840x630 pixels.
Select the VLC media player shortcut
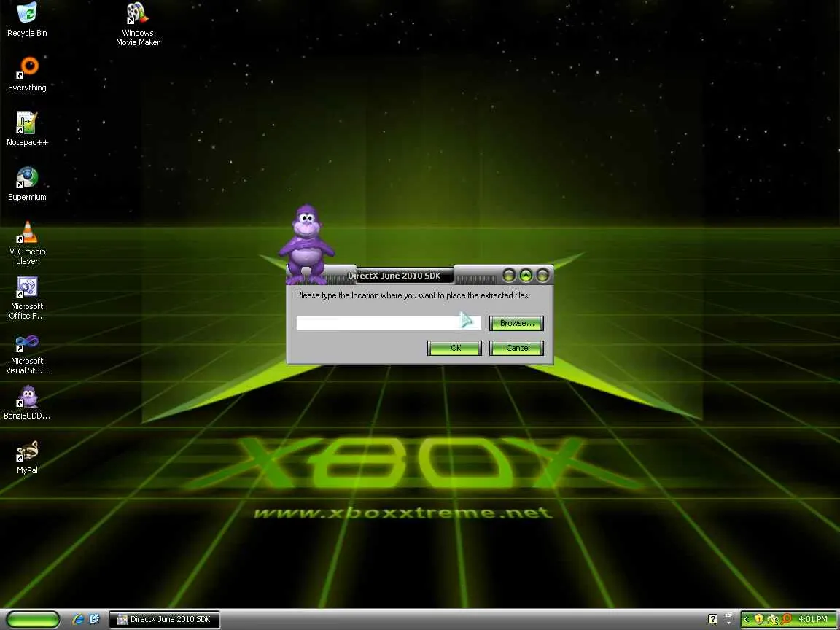[x=27, y=243]
